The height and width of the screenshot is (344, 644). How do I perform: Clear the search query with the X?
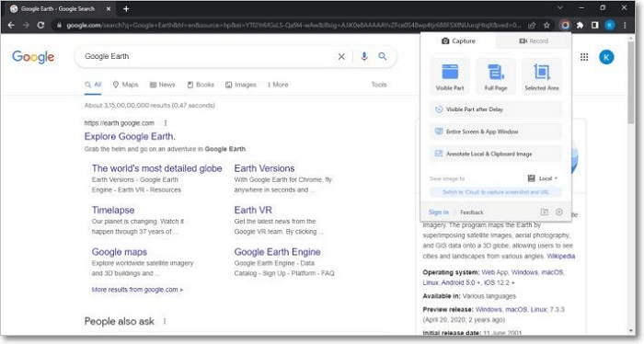pos(341,57)
